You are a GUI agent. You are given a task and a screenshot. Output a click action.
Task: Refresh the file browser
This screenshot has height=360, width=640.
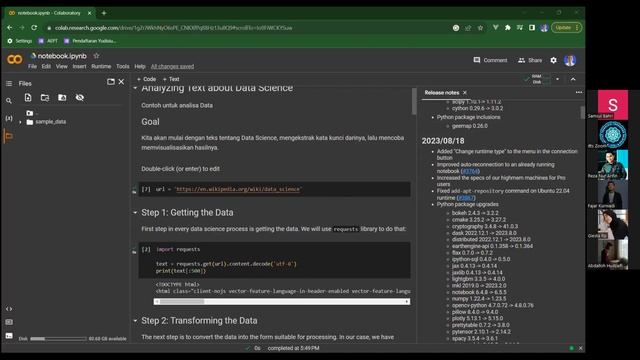45,98
